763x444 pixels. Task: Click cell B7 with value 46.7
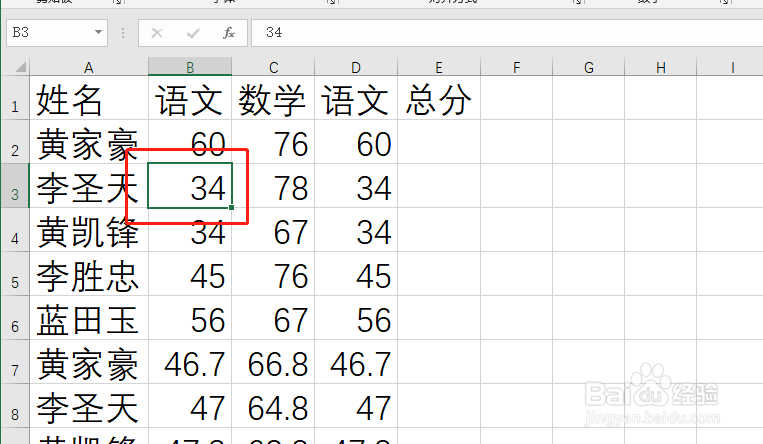(190, 362)
